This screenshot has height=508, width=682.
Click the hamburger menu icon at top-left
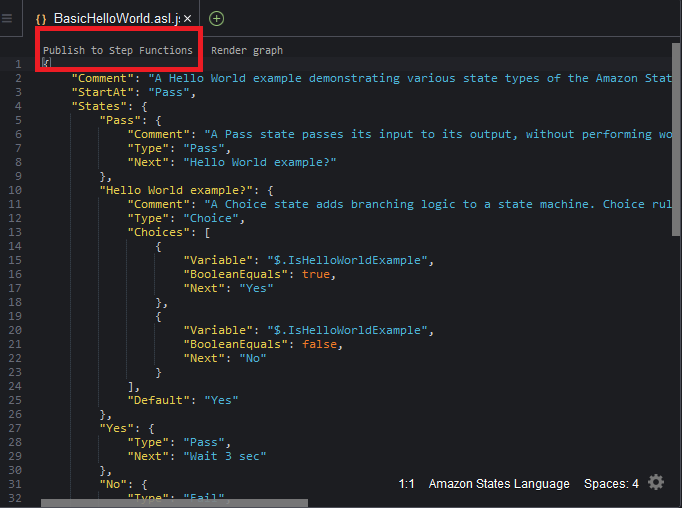7,18
